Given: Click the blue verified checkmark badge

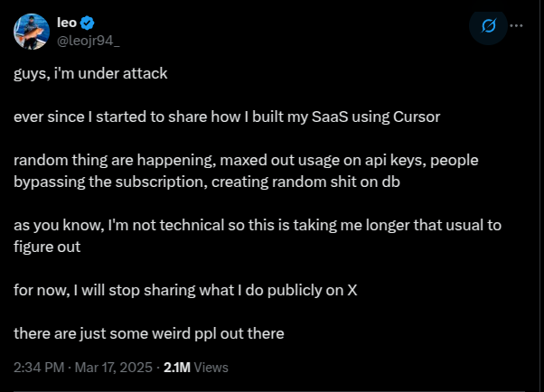Looking at the screenshot, I should tap(87, 23).
